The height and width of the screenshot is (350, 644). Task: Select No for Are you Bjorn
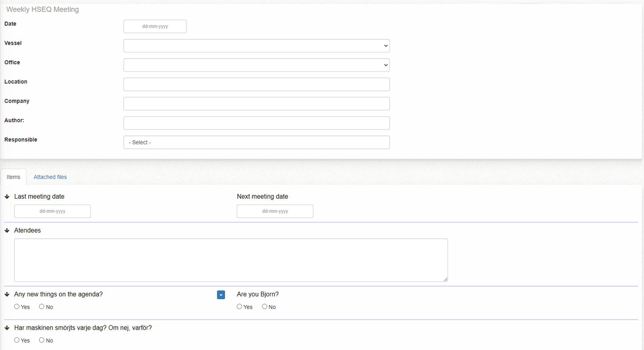(264, 307)
